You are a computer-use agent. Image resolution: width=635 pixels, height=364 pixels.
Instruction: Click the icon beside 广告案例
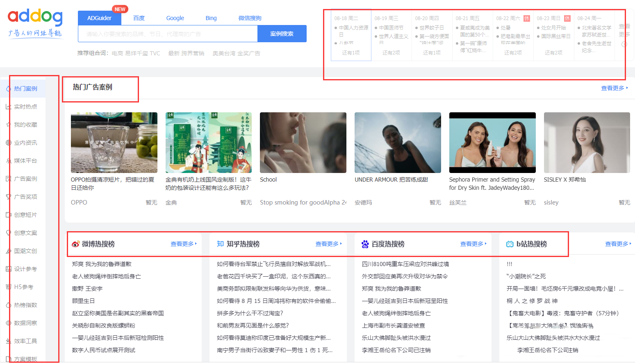(9, 179)
